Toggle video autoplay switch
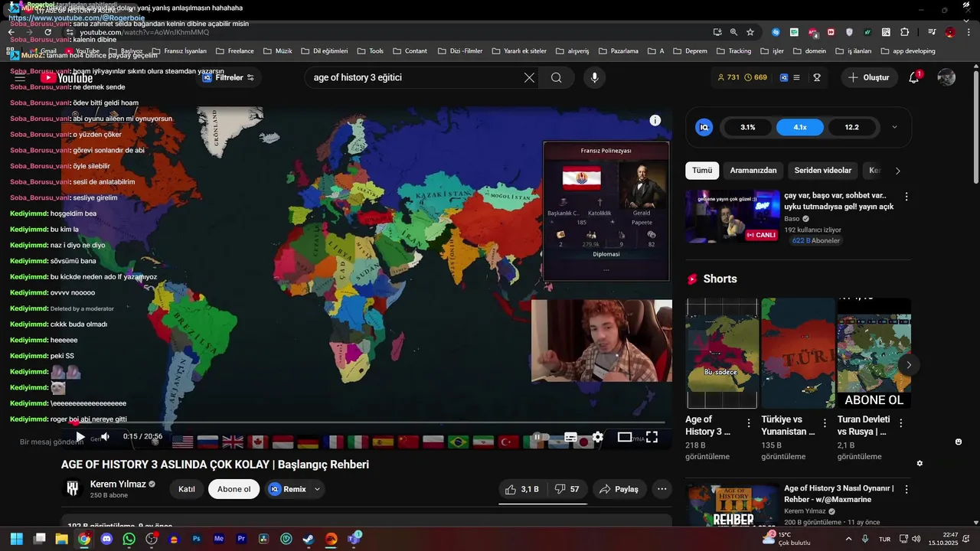 click(x=539, y=437)
